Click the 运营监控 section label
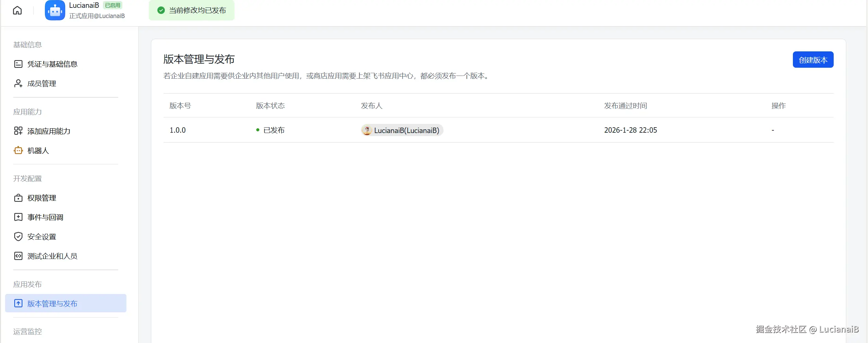 coord(28,332)
